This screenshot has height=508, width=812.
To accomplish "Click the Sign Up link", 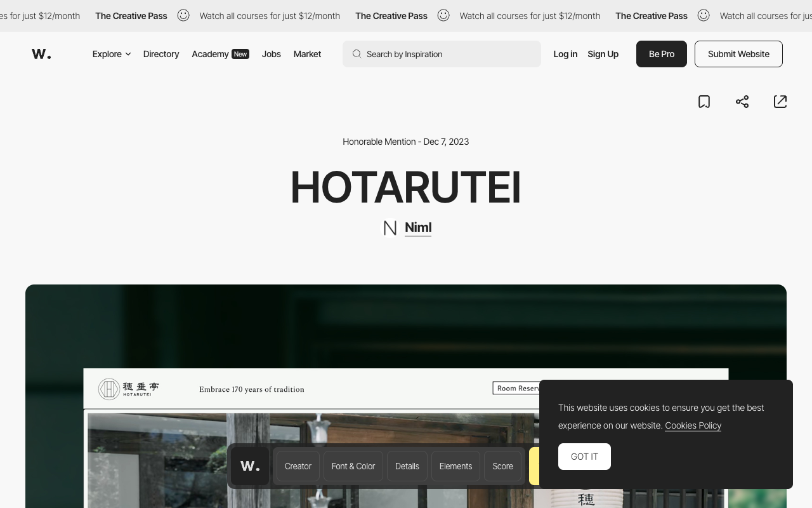I will pos(603,54).
